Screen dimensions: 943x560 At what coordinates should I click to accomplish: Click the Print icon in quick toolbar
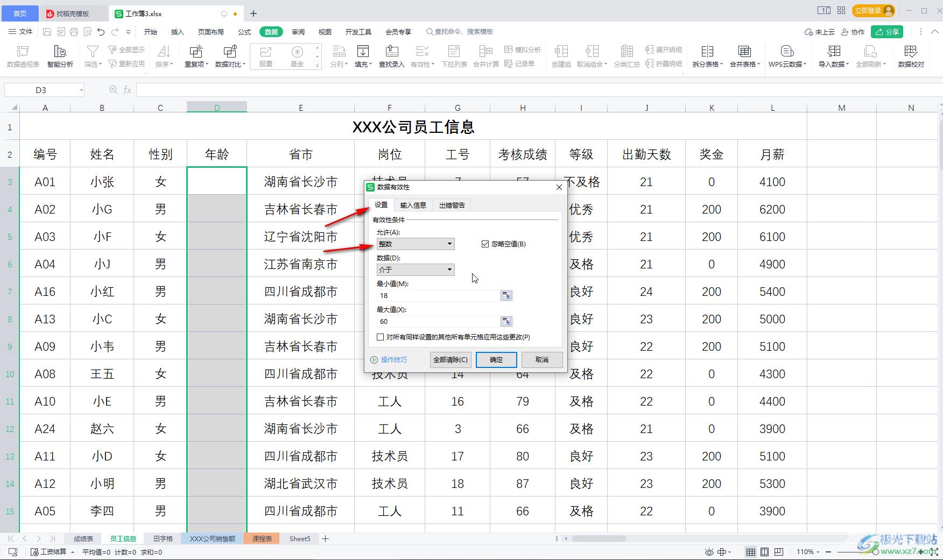pos(74,32)
